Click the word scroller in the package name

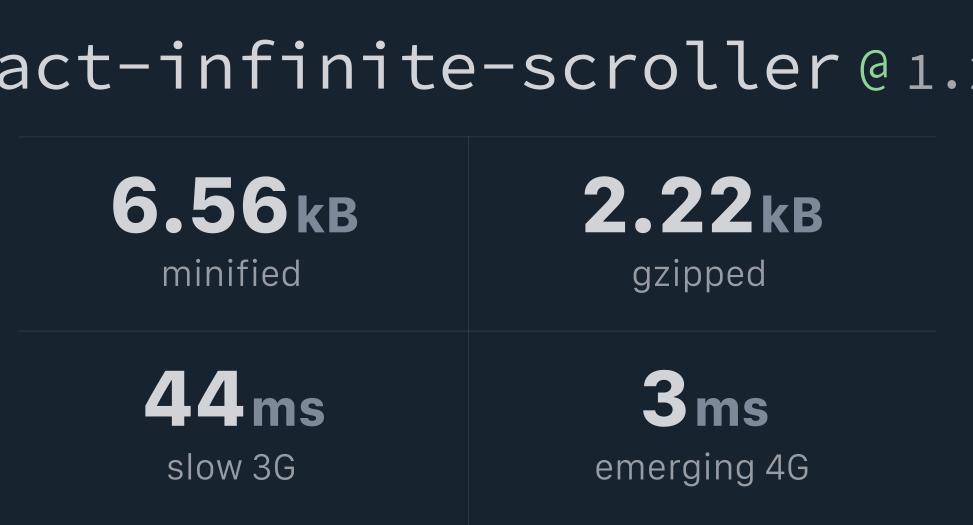[x=679, y=65]
